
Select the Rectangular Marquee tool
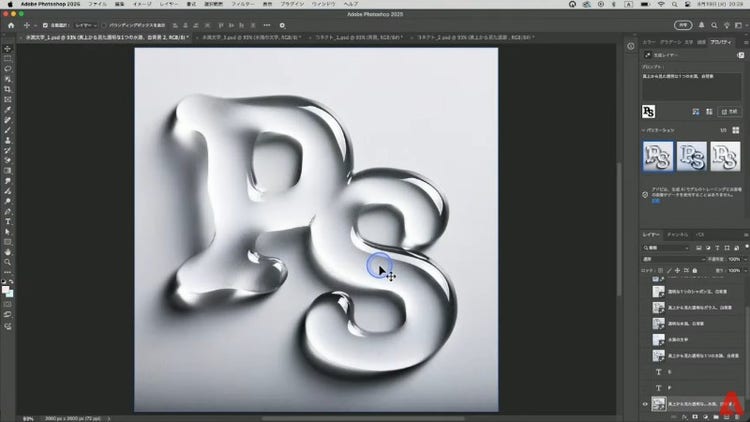[x=7, y=58]
